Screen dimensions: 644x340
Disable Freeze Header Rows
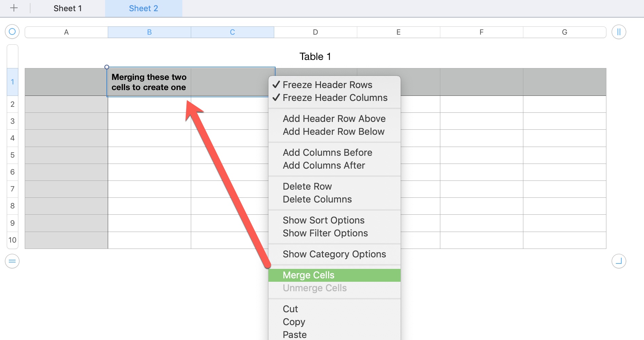pyautogui.click(x=327, y=85)
